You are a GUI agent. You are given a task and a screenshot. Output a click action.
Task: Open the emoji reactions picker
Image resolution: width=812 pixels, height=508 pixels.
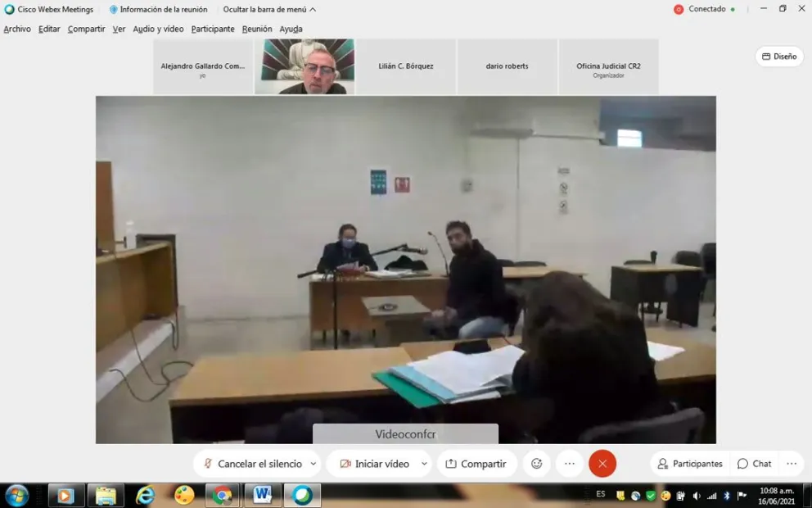tap(537, 464)
